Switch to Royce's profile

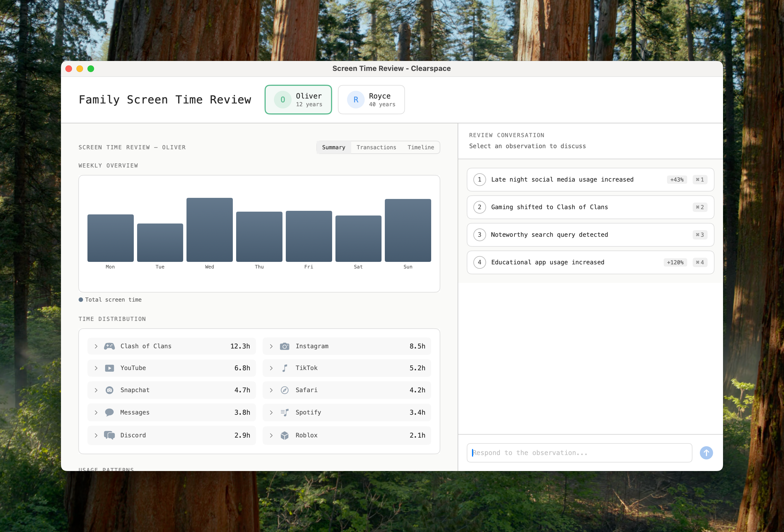(371, 100)
